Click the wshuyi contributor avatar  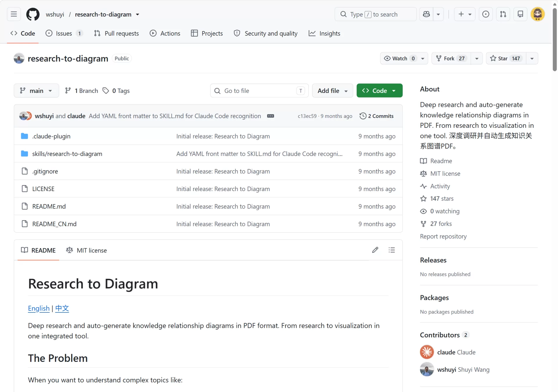(427, 369)
